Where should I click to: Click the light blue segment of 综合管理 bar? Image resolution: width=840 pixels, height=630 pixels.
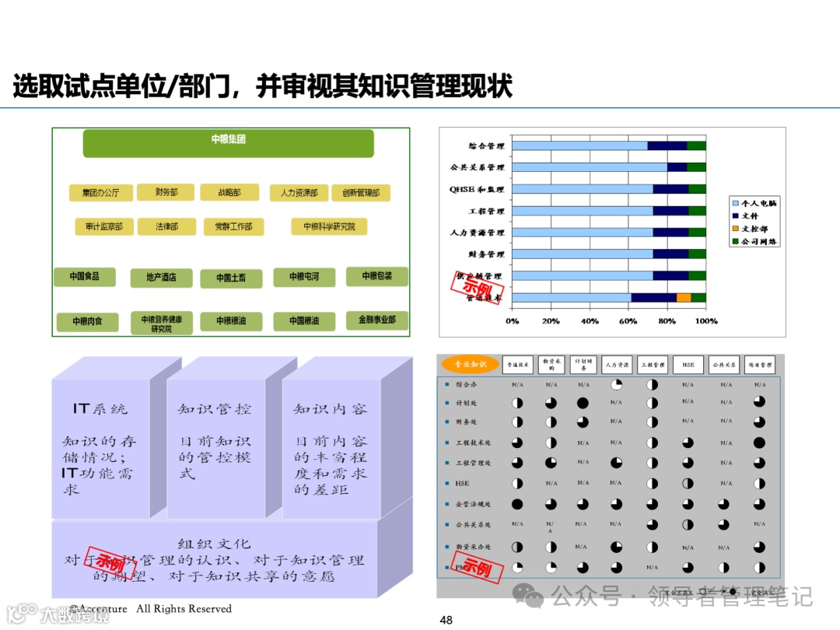click(x=579, y=145)
